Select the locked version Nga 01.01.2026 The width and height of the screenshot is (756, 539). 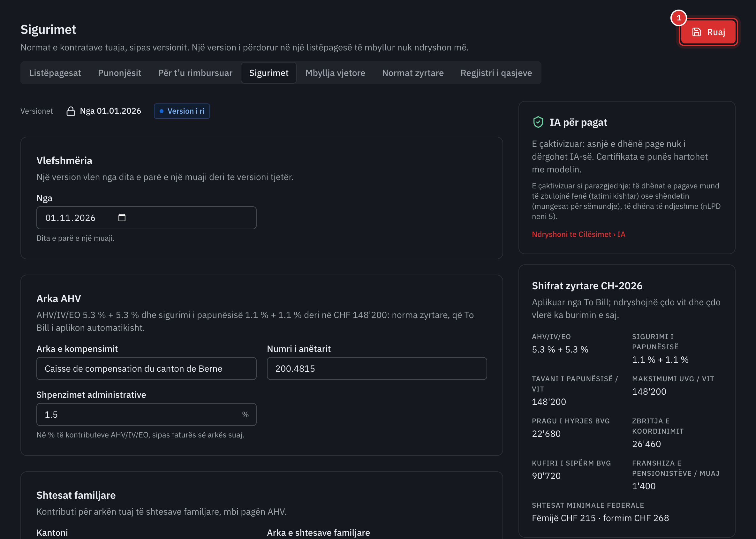point(103,111)
